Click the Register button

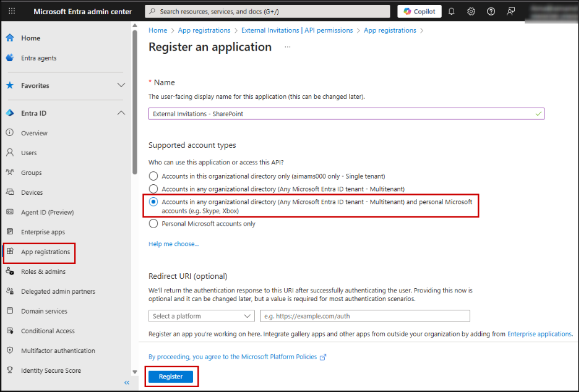(171, 377)
